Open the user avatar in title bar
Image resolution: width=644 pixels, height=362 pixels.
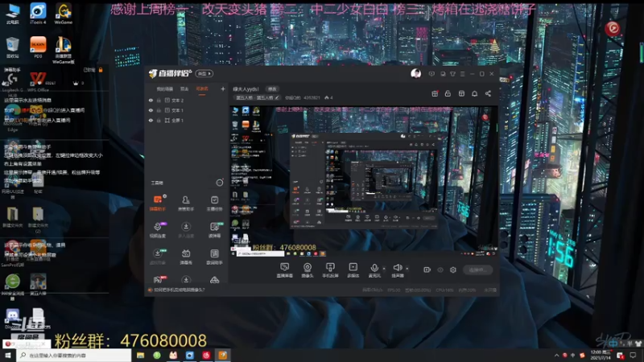(x=415, y=73)
